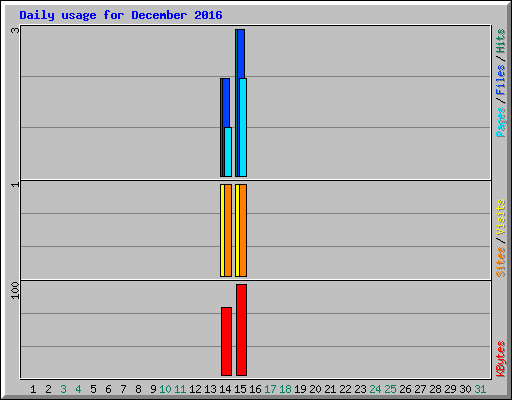Click day 2 on the x-axis

pos(48,389)
